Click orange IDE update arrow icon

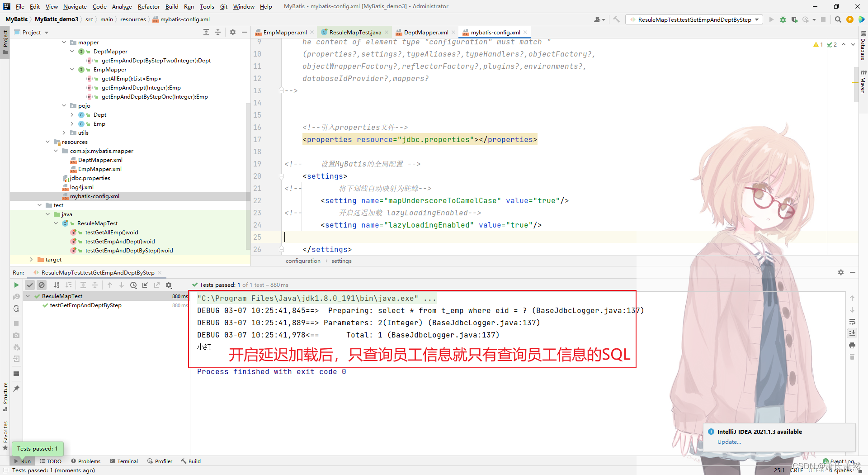coord(850,19)
